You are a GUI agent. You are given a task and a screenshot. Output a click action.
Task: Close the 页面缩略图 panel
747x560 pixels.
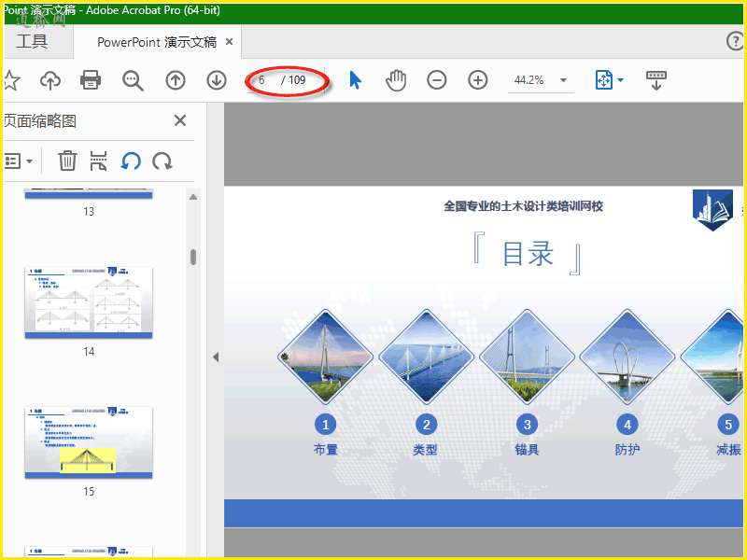[180, 120]
